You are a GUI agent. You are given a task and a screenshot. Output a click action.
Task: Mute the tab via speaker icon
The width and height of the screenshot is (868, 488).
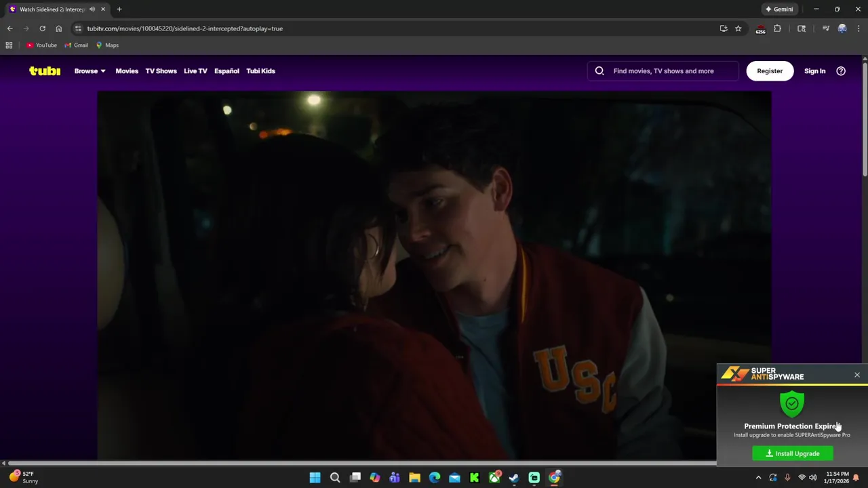(92, 9)
